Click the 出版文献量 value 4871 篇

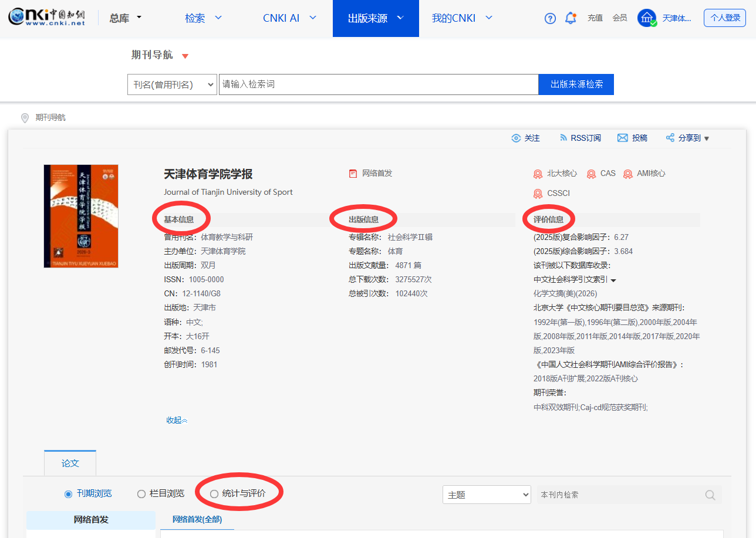click(x=409, y=266)
